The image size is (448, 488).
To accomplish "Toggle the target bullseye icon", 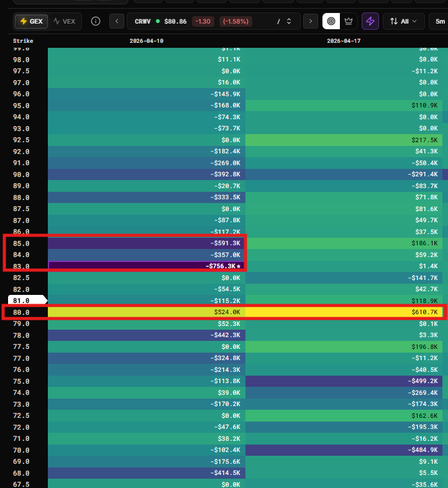I will coord(331,21).
